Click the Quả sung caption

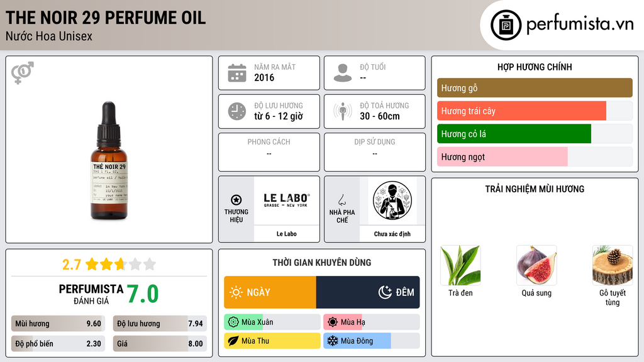[536, 293]
